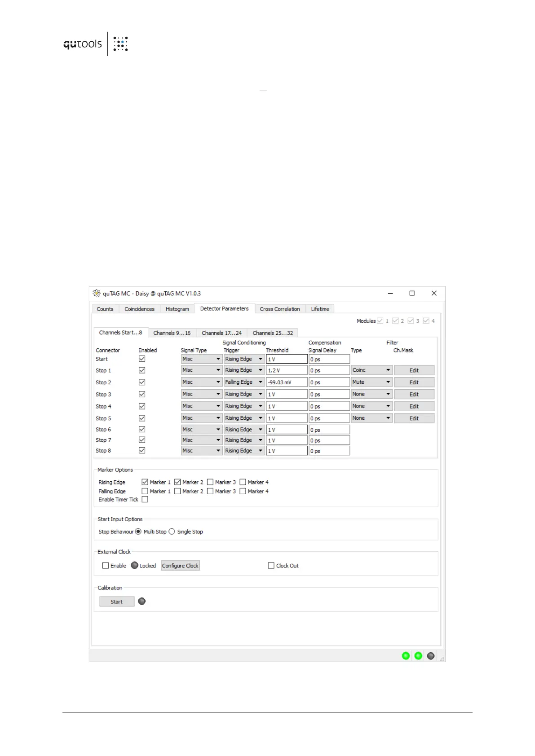
Task: Maximize the quTAG MC window
Action: click(412, 293)
